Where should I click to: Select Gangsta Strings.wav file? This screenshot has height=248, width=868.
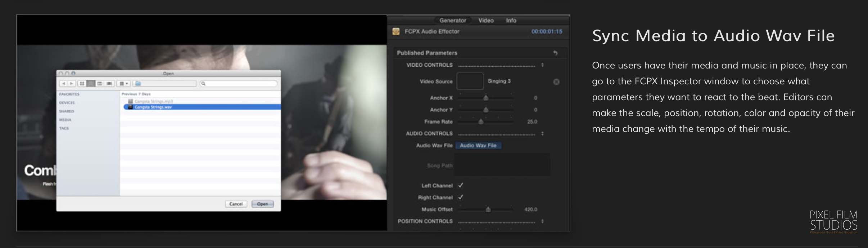coord(202,107)
